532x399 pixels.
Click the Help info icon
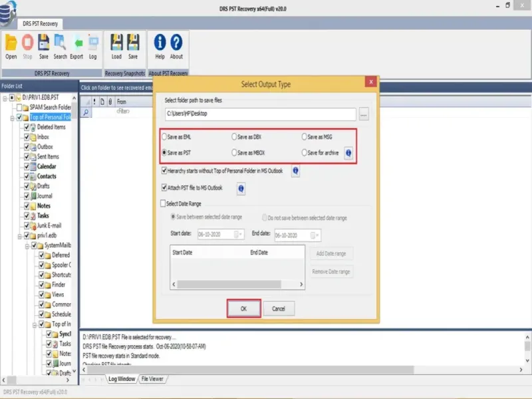[160, 42]
